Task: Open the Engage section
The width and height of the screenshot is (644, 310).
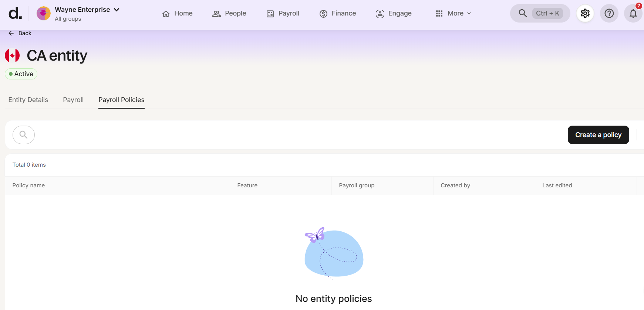Action: click(x=394, y=13)
